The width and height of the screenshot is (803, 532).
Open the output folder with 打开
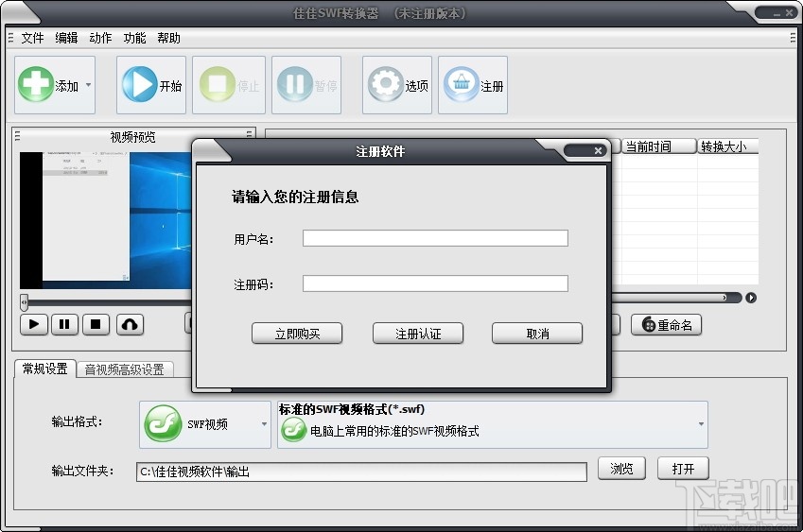click(683, 469)
